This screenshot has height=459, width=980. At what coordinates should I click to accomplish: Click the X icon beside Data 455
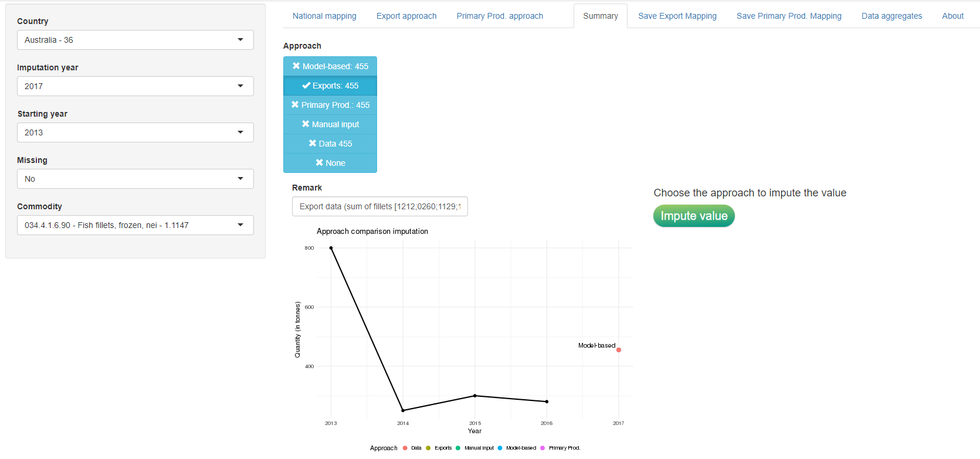[x=313, y=144]
